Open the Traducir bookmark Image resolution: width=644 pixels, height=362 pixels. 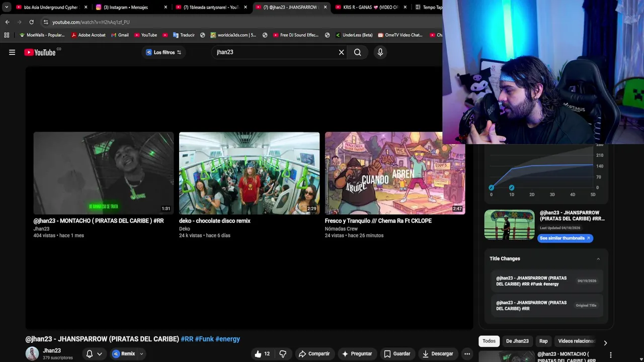click(x=184, y=35)
